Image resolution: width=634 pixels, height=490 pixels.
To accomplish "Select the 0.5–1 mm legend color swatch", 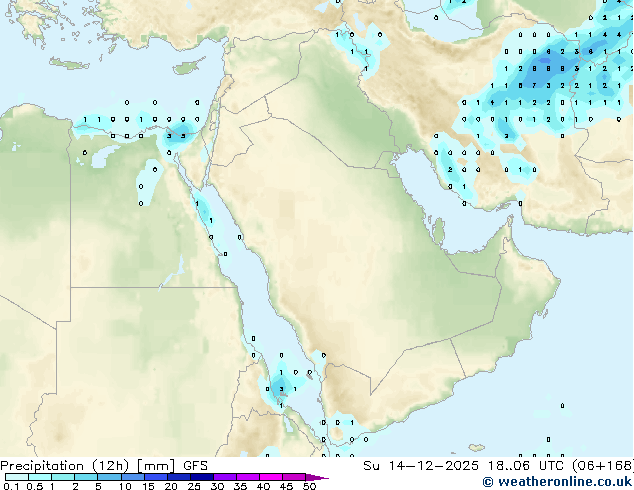I will (40, 477).
